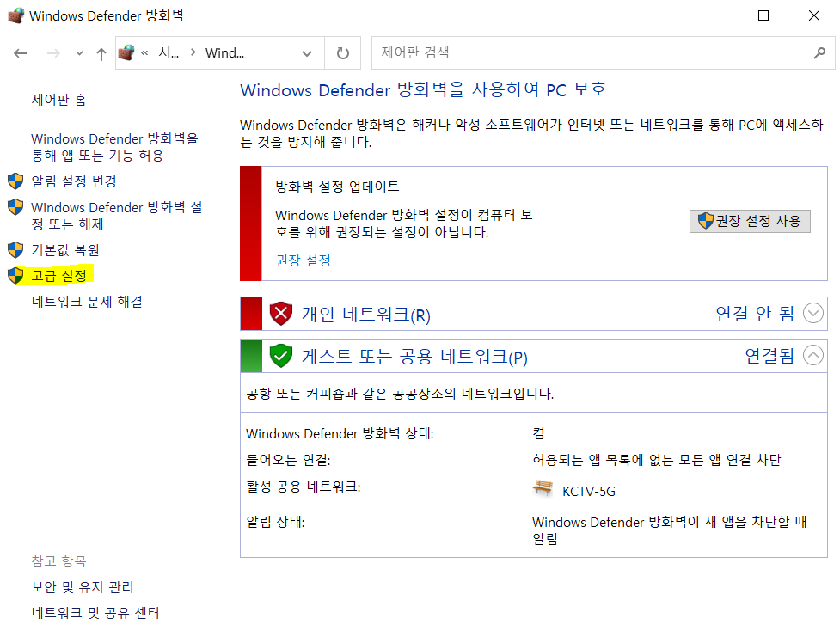This screenshot has height=643, width=840.
Task: Collapse 게스트 또는 공용 네트워크 chevron
Action: tap(812, 355)
